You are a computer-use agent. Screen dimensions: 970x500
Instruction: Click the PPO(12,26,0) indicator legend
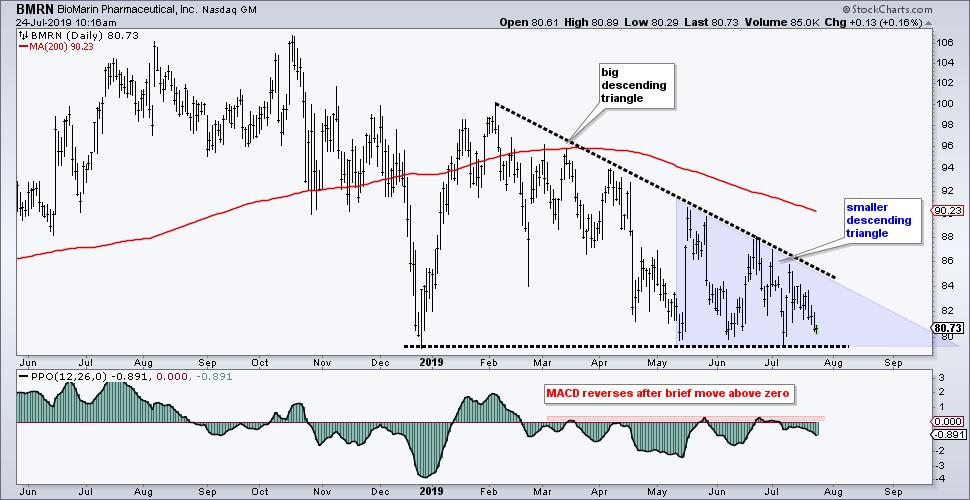click(x=126, y=376)
